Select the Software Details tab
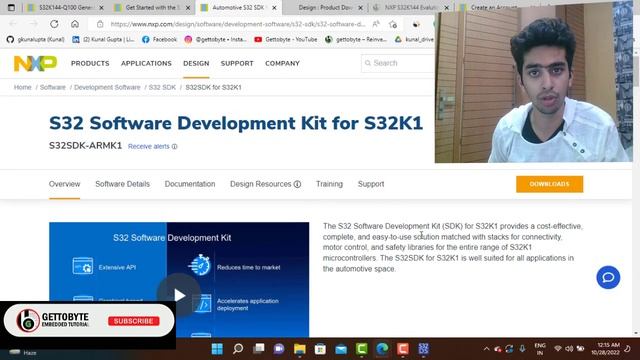Screen dimensions: 640x360 pos(122,184)
